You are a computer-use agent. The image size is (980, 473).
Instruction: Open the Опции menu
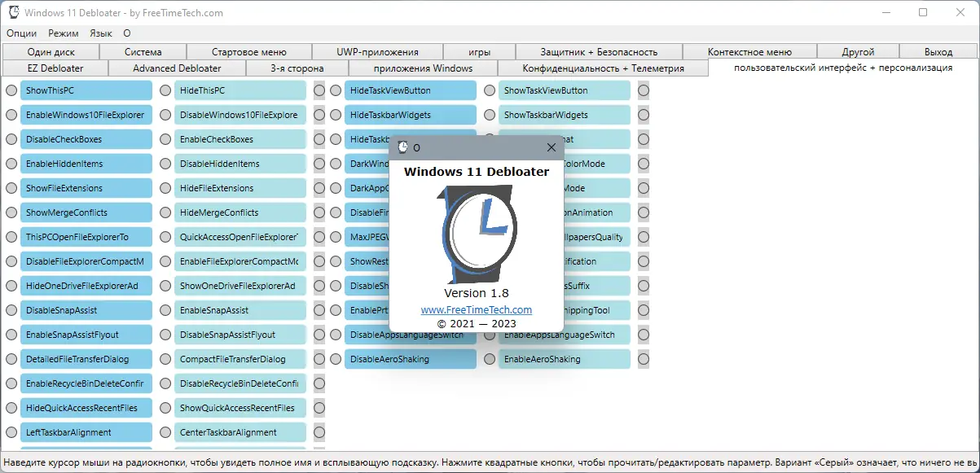tap(22, 33)
